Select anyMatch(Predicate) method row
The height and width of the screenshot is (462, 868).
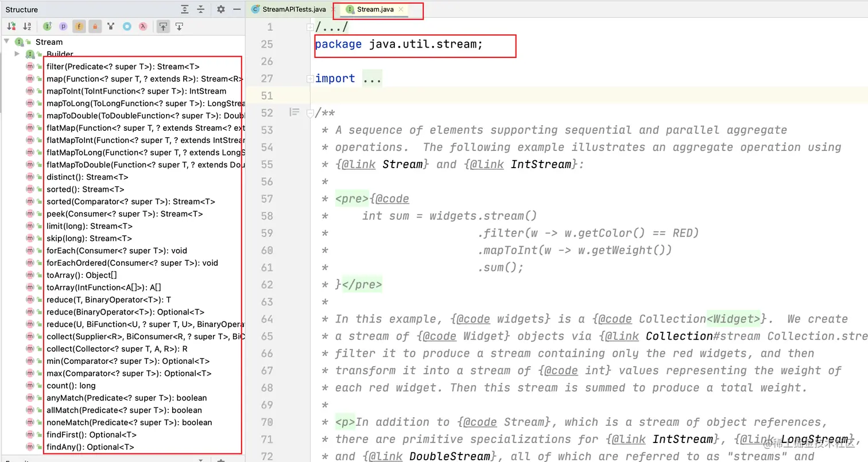127,398
